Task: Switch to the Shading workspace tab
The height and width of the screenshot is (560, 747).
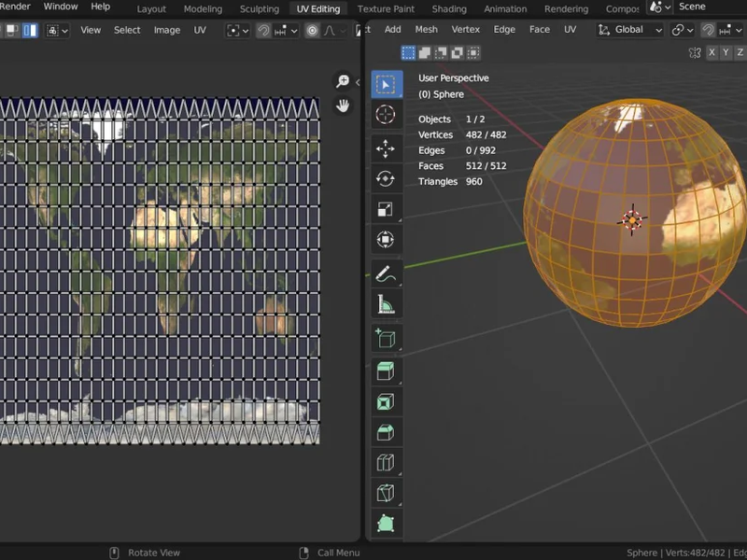Action: point(449,8)
